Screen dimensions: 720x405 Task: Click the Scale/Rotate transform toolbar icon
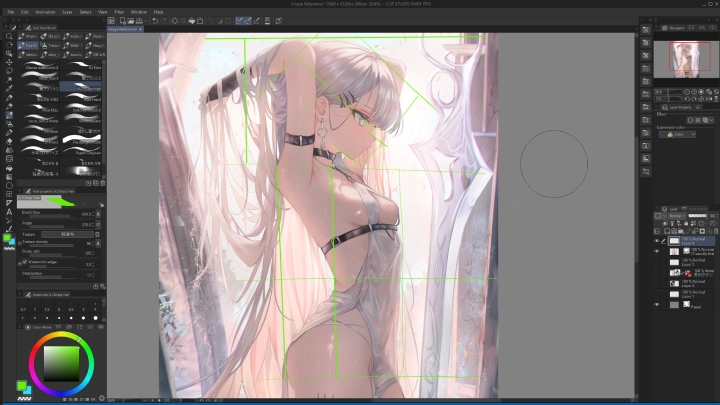pos(200,21)
